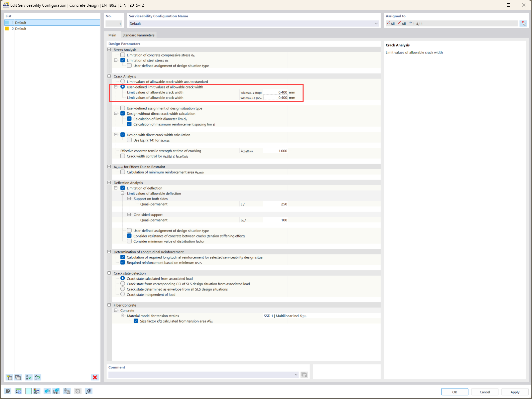Select all configurations in the list
Image resolution: width=532 pixels, height=399 pixels.
click(28, 377)
